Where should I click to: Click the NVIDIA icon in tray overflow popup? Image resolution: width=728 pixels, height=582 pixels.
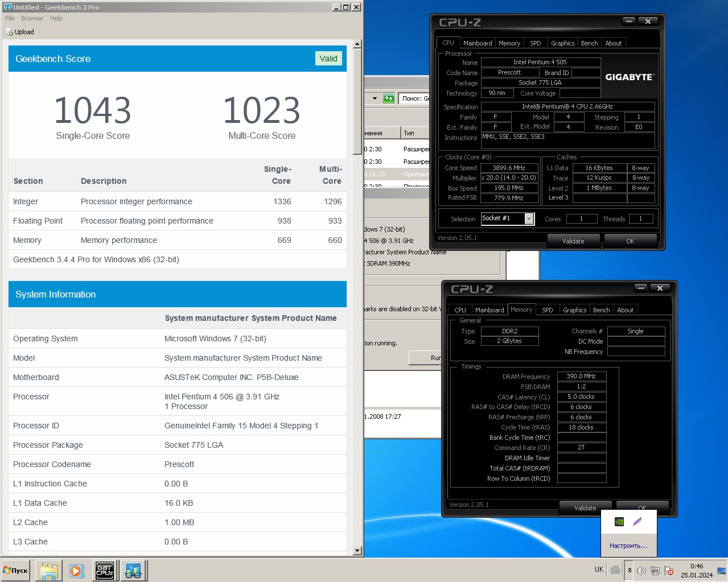pyautogui.click(x=619, y=521)
